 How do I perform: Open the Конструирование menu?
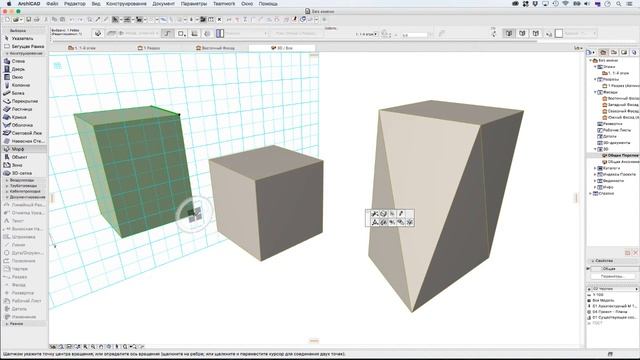pos(126,4)
